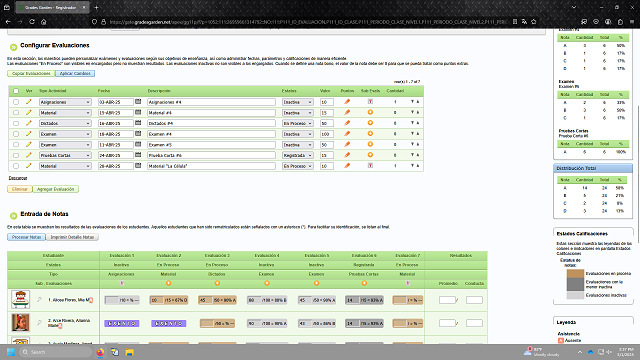The height and width of the screenshot is (360, 640).
Task: Click the Valor field for Examen #4
Action: click(x=327, y=134)
